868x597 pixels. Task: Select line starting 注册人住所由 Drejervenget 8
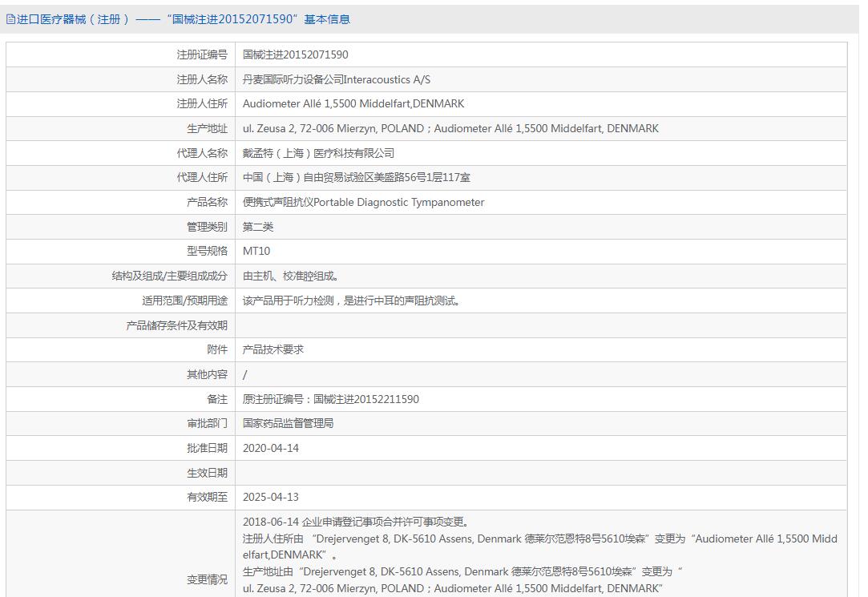click(539, 547)
